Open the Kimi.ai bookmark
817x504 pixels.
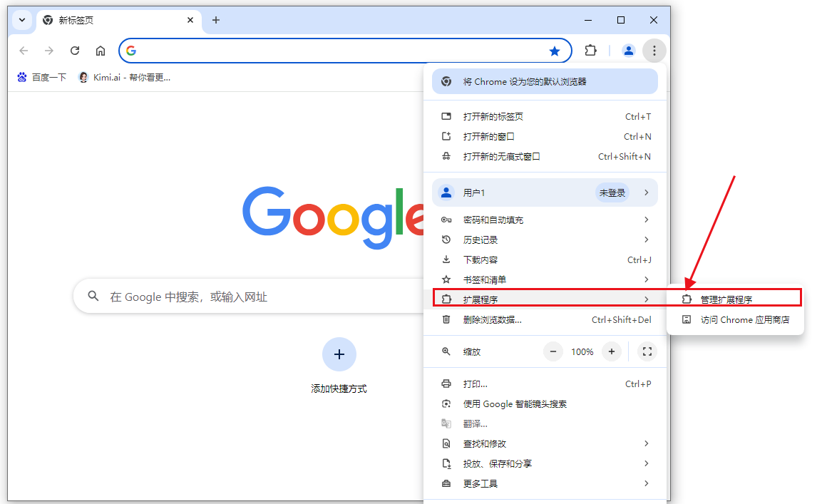tap(124, 77)
